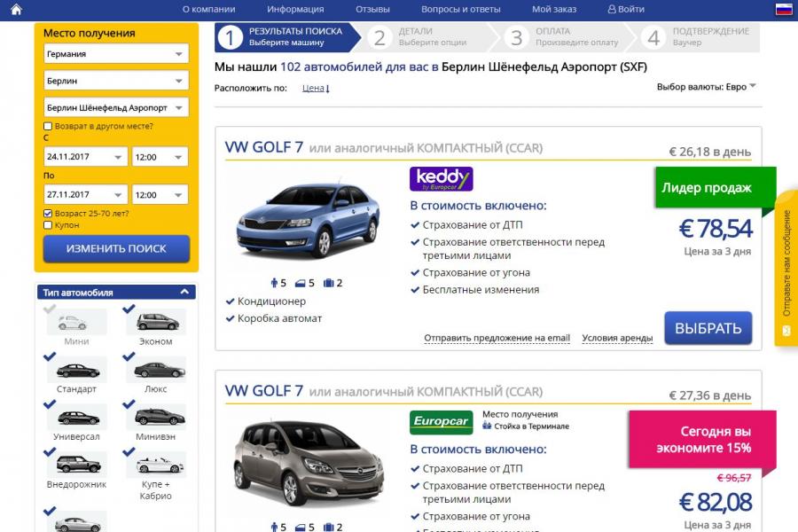Open the О компании menu item

[208, 9]
